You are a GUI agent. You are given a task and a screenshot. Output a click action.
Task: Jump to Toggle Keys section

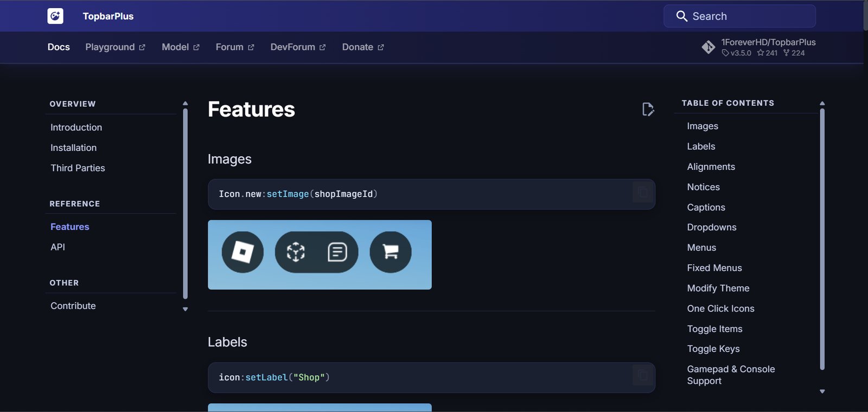coord(713,349)
